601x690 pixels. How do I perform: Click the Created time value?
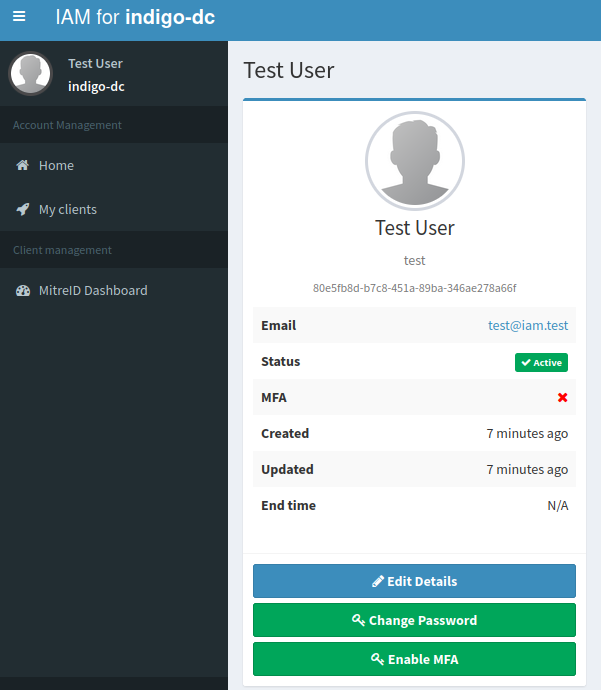tap(527, 434)
